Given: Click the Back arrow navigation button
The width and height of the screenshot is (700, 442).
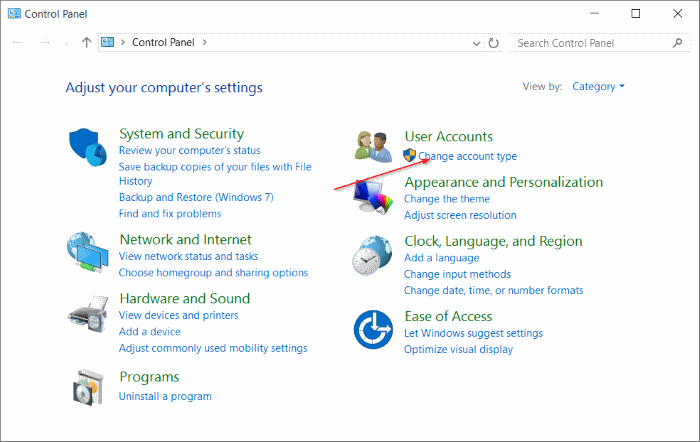Looking at the screenshot, I should coord(17,43).
